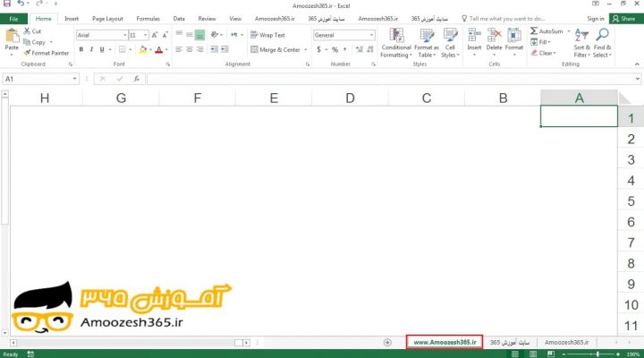Activate Format Painter
Viewport: 644px width, 358px height.
[x=47, y=53]
